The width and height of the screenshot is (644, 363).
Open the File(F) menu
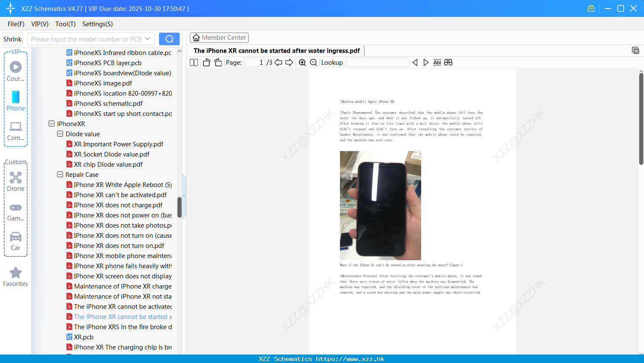click(x=16, y=24)
